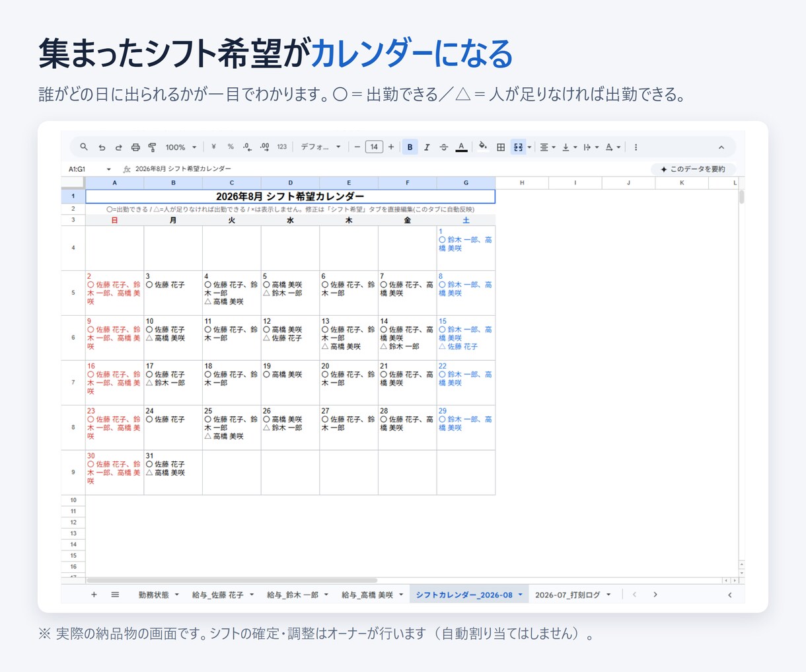Open horizontal align dropdown
Screen dimensions: 806x672
[547, 147]
